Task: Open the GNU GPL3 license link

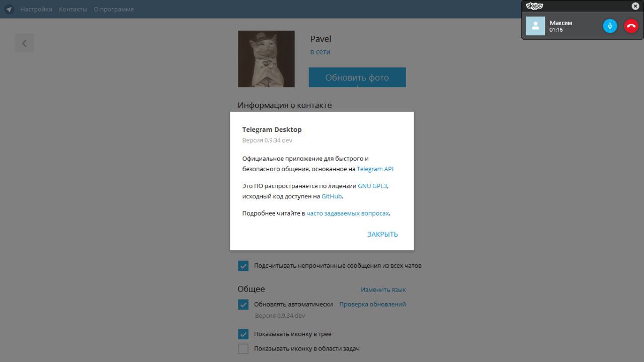Action: pyautogui.click(x=373, y=186)
